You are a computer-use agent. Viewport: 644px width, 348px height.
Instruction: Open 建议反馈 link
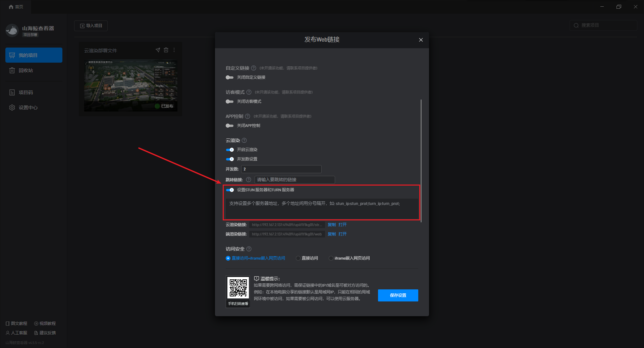(x=45, y=333)
